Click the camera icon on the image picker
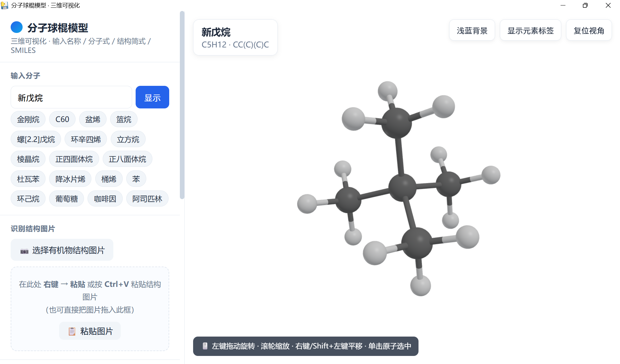620x364 pixels. 24,251
